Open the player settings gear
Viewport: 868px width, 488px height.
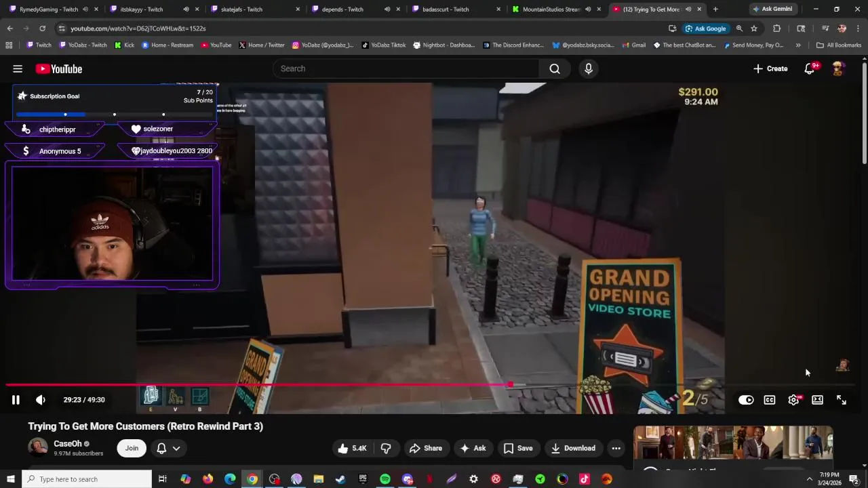(794, 400)
